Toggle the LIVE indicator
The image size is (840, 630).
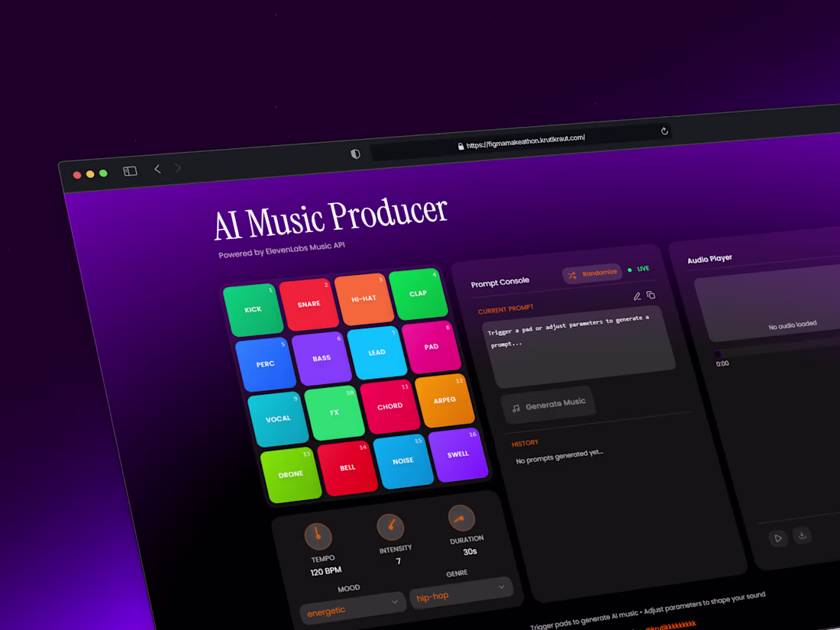point(640,269)
